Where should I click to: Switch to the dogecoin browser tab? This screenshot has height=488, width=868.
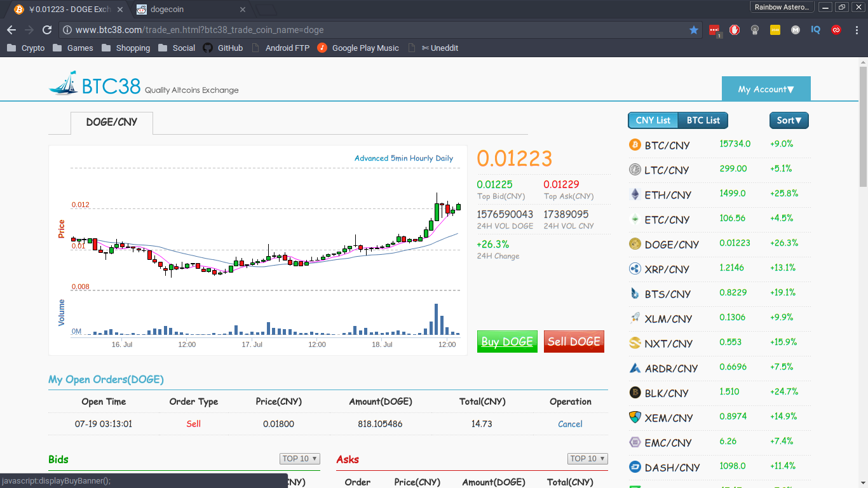coord(191,10)
